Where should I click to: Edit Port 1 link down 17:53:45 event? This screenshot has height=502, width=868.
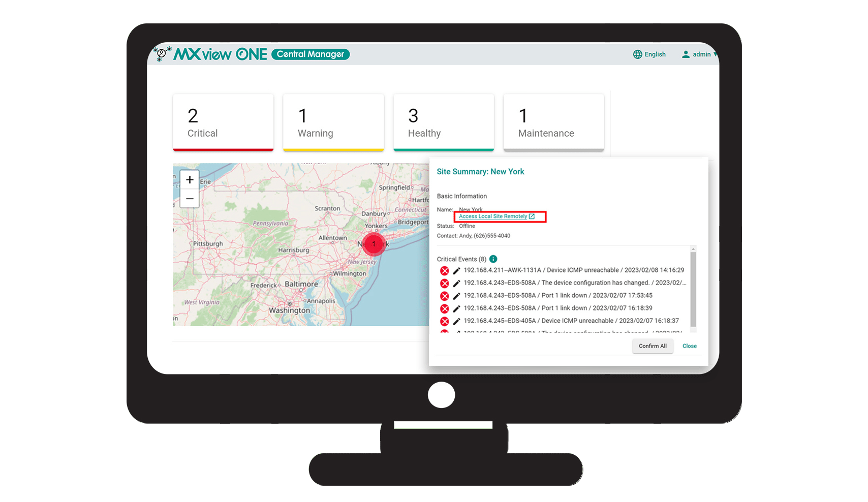456,296
